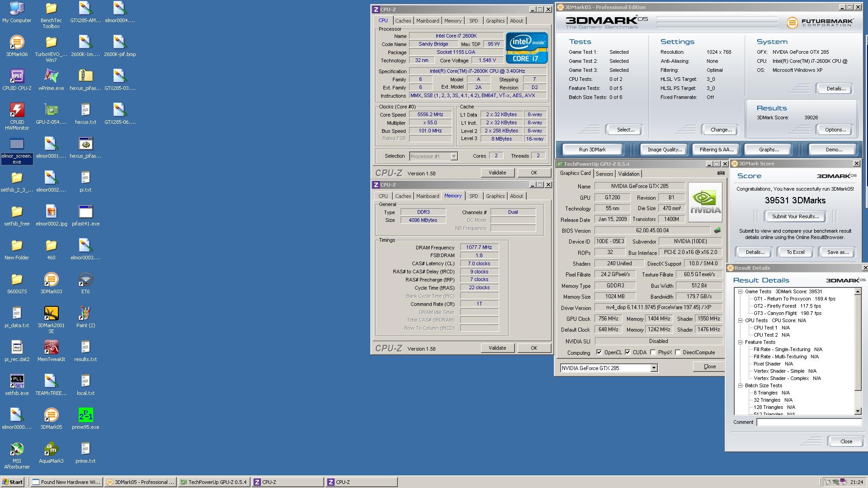This screenshot has width=868, height=488.
Task: Click GT3 - Canyon Flight result row
Action: coord(787,313)
